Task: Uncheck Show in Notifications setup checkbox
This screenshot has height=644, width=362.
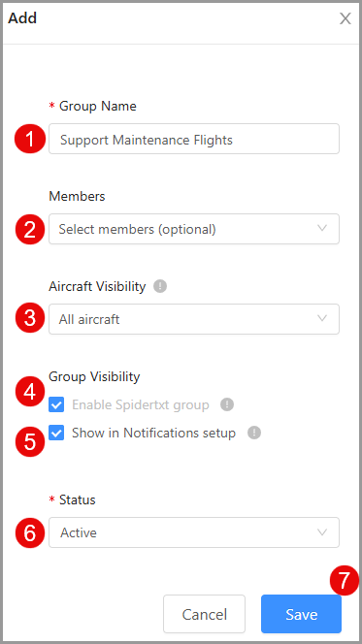Action: coord(56,433)
